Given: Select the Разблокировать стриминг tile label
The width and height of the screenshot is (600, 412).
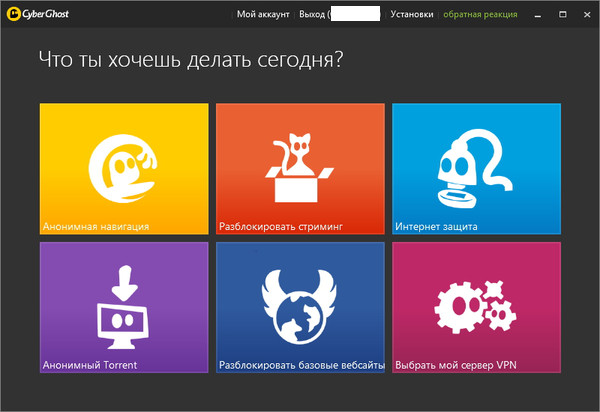Looking at the screenshot, I should point(281,227).
